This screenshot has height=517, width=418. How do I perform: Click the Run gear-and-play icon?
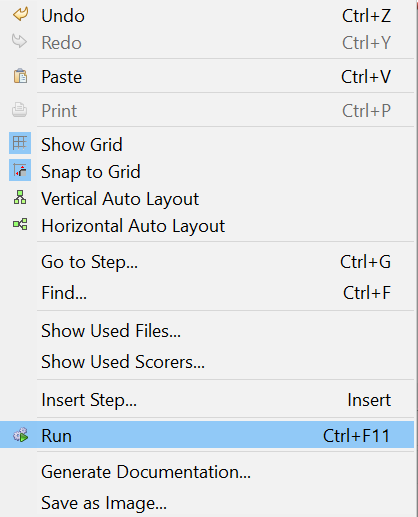coord(21,435)
